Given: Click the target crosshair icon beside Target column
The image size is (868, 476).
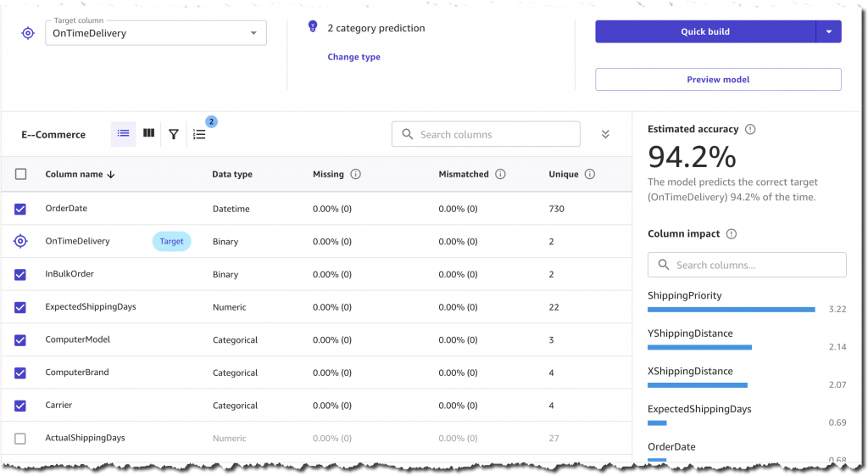Looking at the screenshot, I should coord(28,33).
